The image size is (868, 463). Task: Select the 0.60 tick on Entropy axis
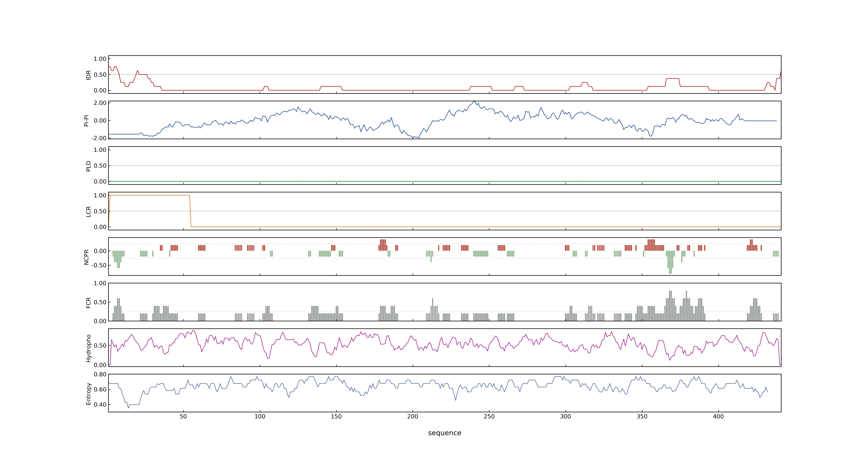point(100,390)
